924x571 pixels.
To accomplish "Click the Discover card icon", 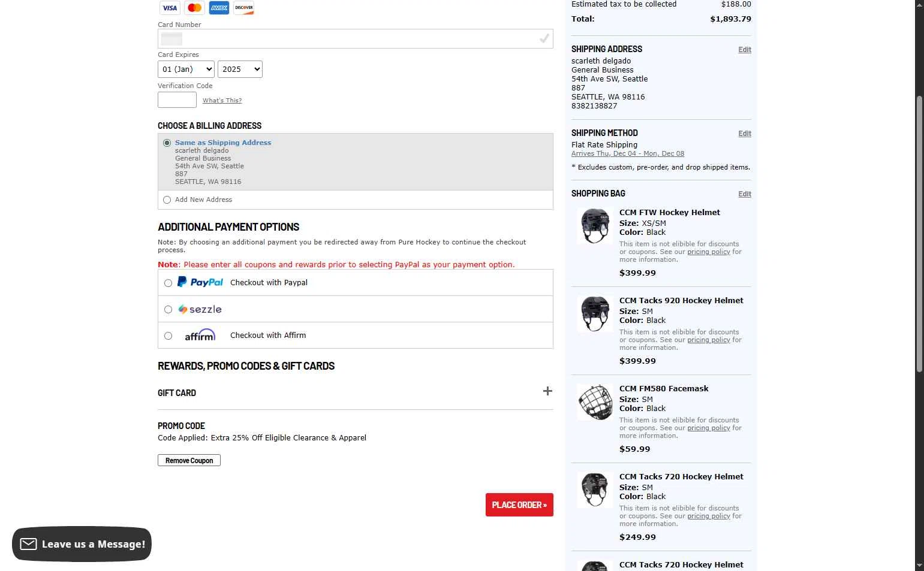I will (x=243, y=8).
